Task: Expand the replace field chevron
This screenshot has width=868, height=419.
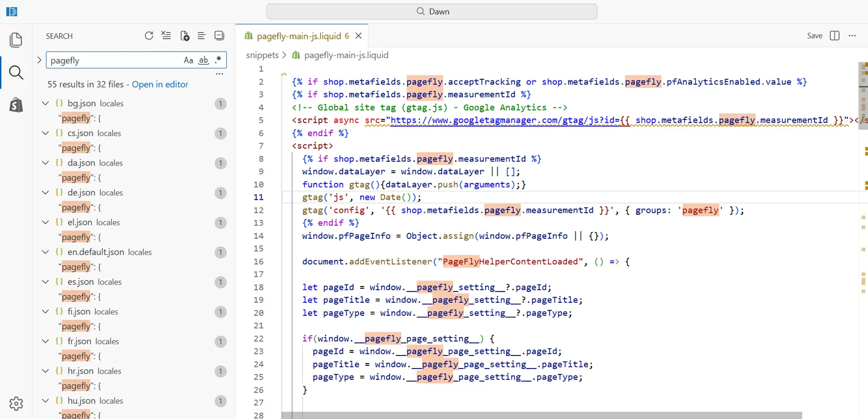Action: click(x=39, y=60)
